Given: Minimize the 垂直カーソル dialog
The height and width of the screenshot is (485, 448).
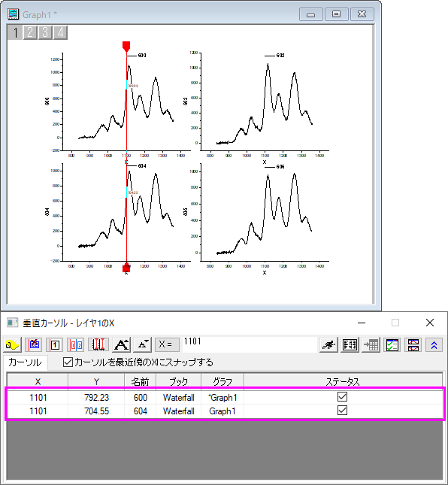Looking at the screenshot, I should click(362, 323).
